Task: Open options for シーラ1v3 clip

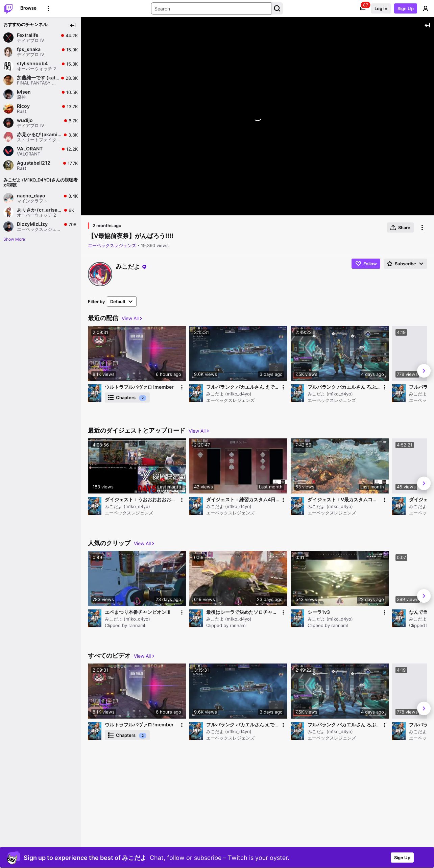Action: 385,612
